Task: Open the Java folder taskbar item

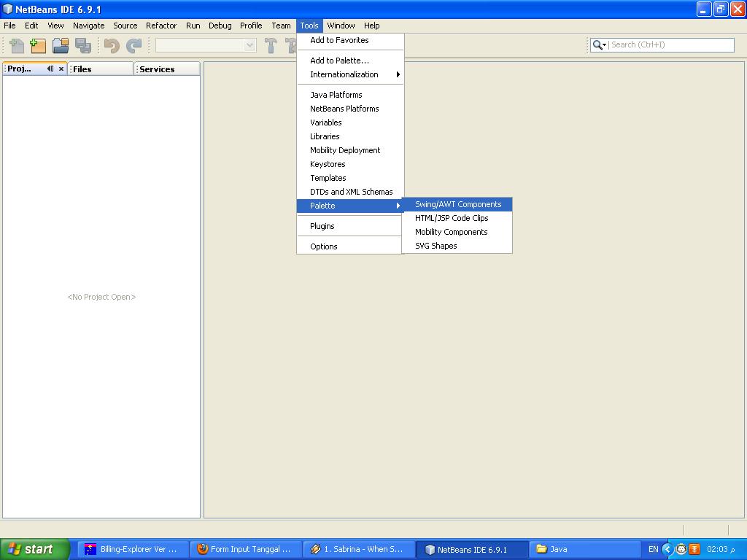Action: 584,549
